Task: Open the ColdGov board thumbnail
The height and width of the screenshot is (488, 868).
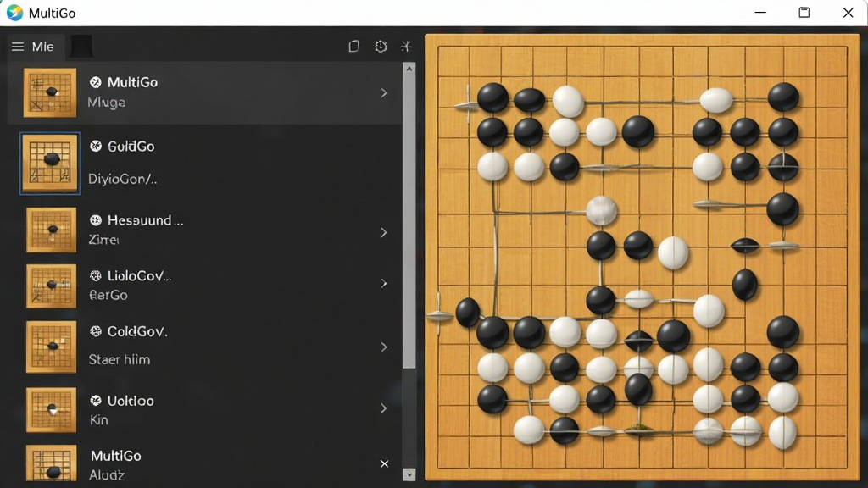Action: pos(51,347)
